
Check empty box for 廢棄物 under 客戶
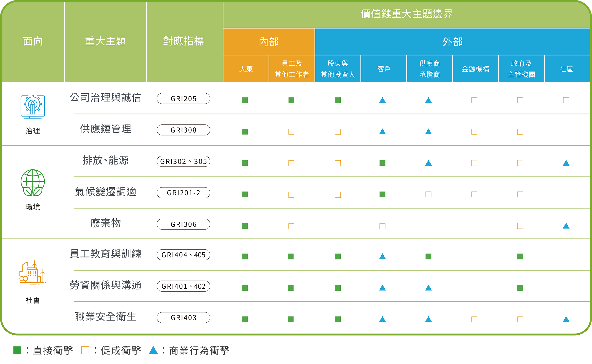(382, 226)
